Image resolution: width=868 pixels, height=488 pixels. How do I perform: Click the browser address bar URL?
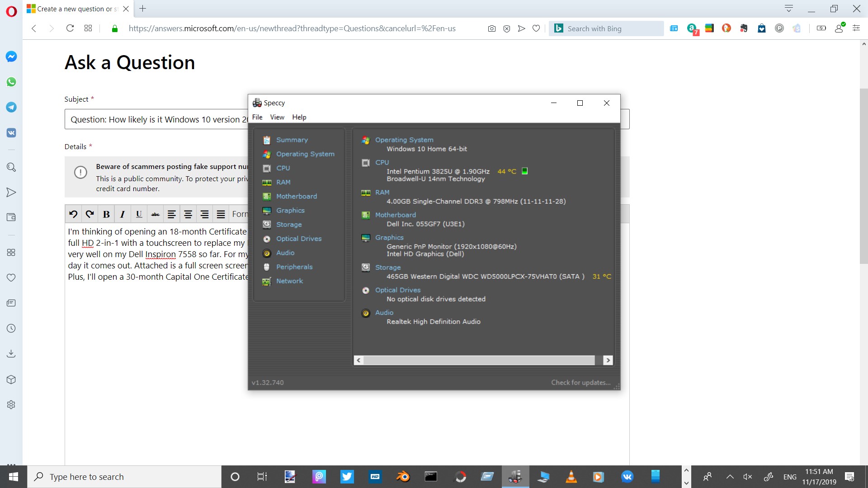[x=292, y=28]
